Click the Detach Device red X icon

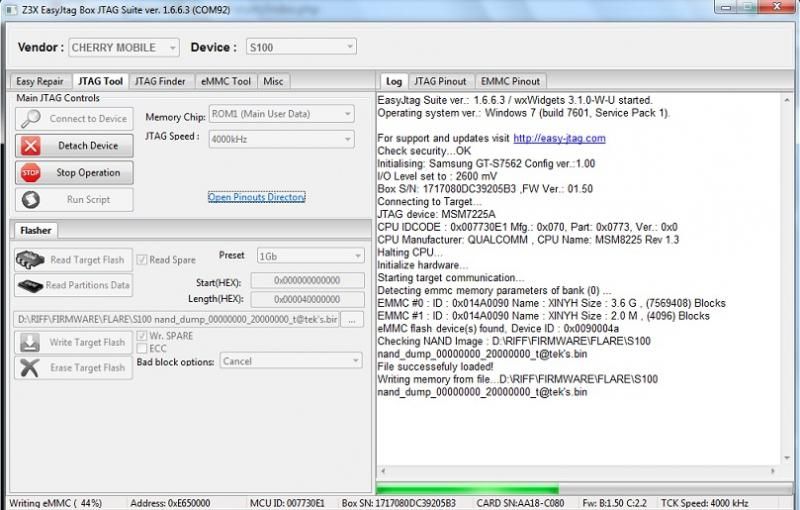pyautogui.click(x=31, y=146)
